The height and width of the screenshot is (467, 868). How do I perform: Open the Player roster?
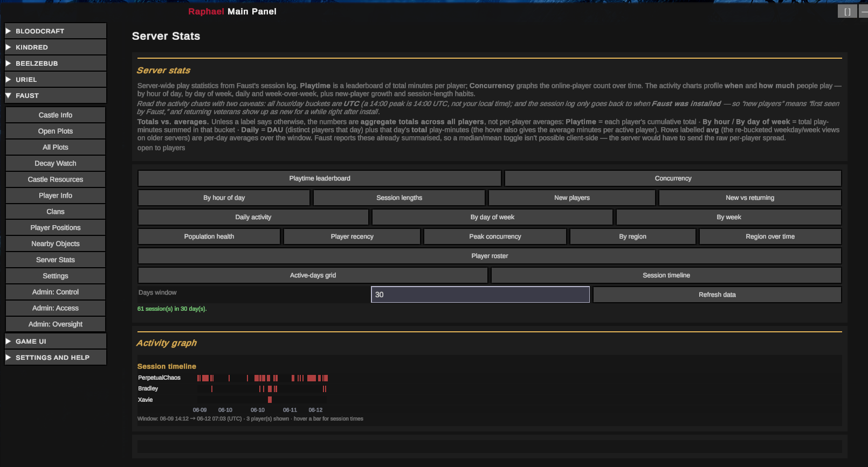pyautogui.click(x=490, y=256)
